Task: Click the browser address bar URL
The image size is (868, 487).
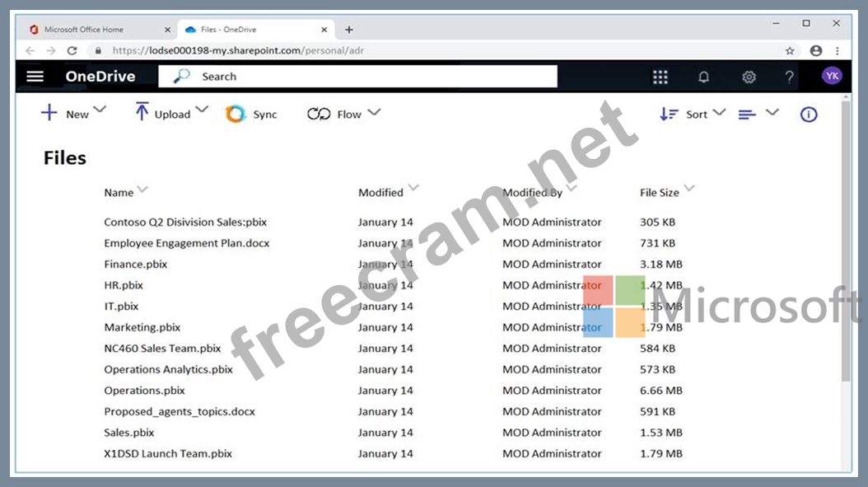Action: pos(239,50)
